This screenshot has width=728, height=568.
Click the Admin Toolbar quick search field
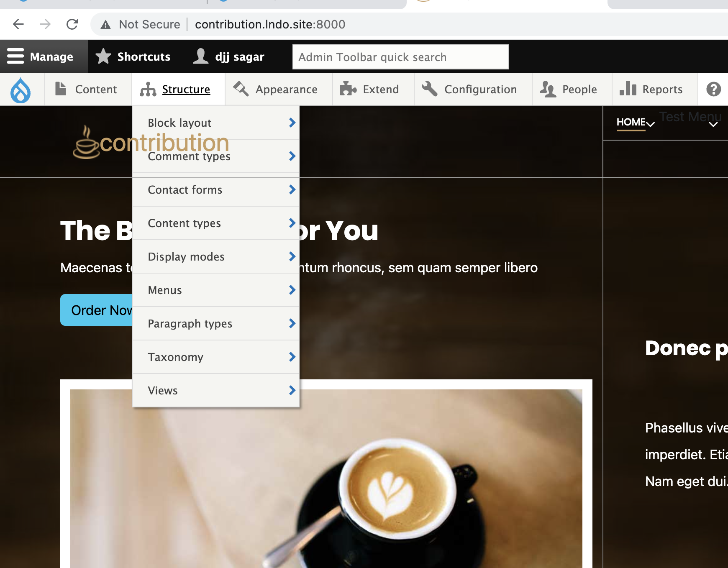[400, 57]
